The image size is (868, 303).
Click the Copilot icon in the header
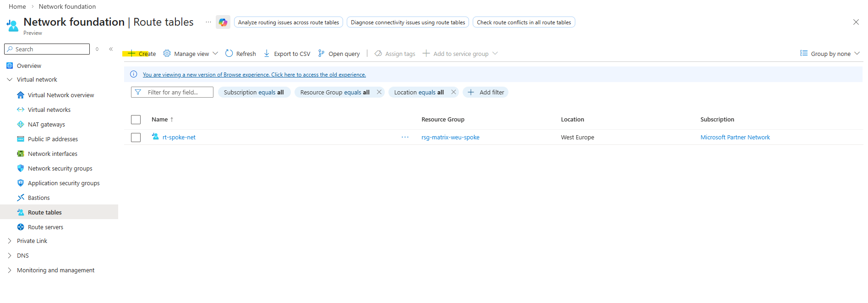click(x=223, y=22)
